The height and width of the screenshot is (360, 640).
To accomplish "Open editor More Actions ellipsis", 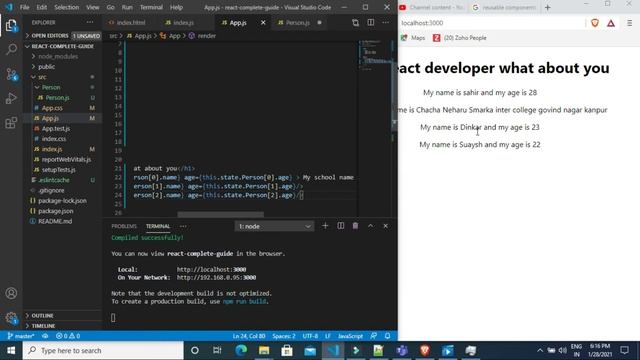I will coord(386,23).
